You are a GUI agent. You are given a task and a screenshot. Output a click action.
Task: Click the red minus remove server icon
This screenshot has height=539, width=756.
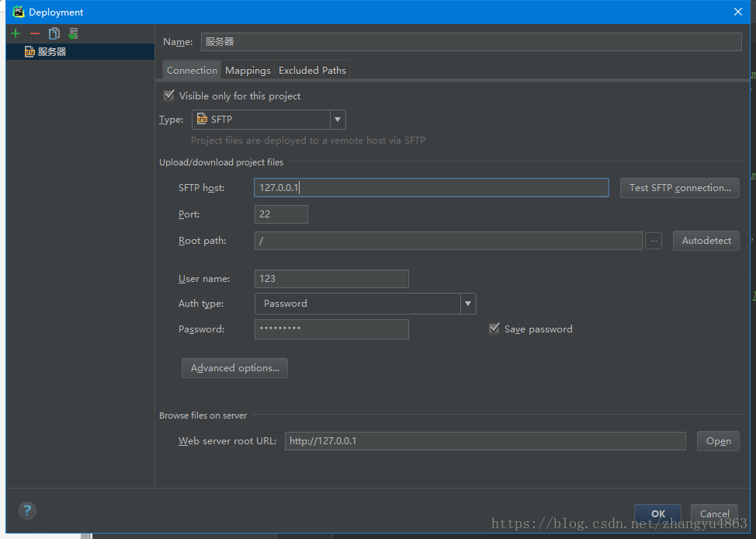(x=34, y=33)
